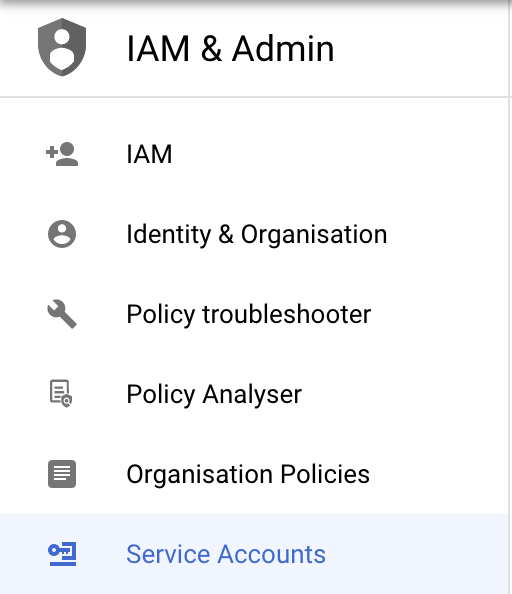
Task: Click empty space right of Policy Analyser
Action: click(405, 394)
